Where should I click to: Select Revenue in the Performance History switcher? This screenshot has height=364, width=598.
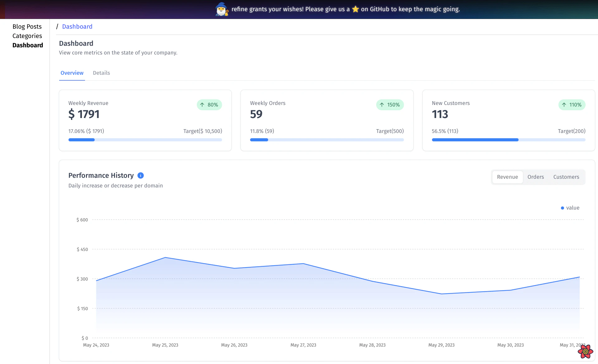point(507,177)
